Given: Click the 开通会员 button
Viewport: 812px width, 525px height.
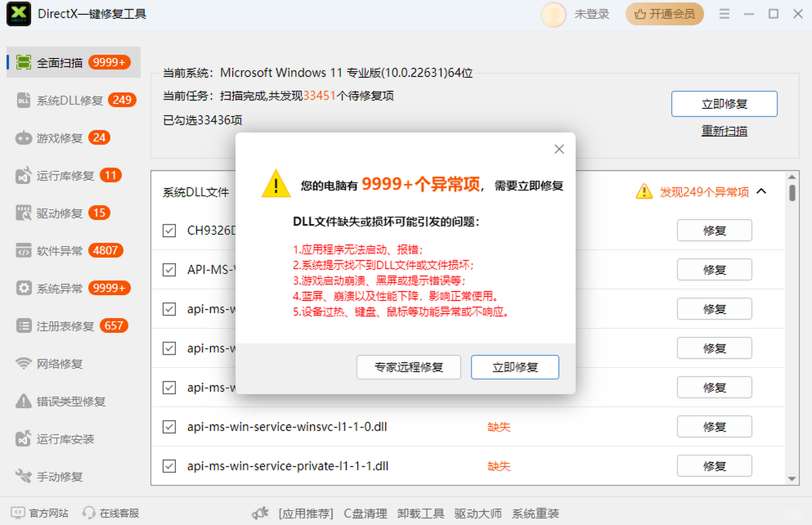Looking at the screenshot, I should [x=664, y=14].
